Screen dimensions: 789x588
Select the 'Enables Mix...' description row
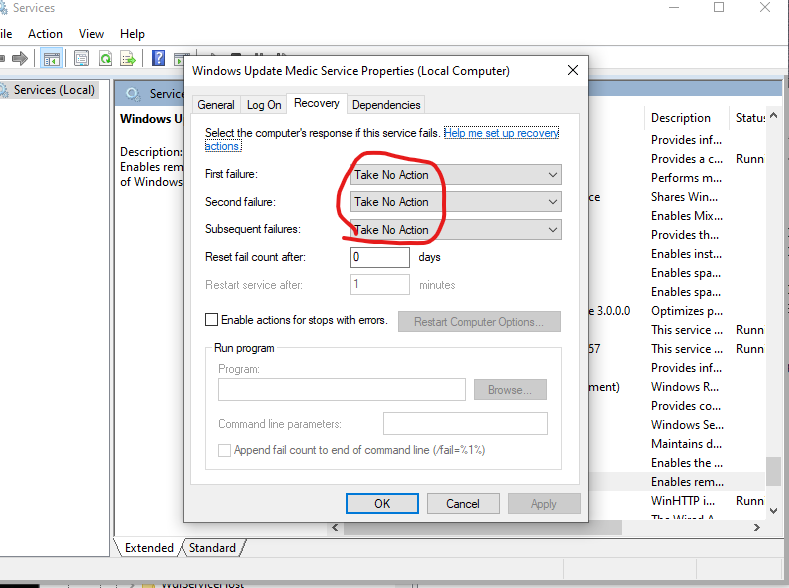[687, 216]
